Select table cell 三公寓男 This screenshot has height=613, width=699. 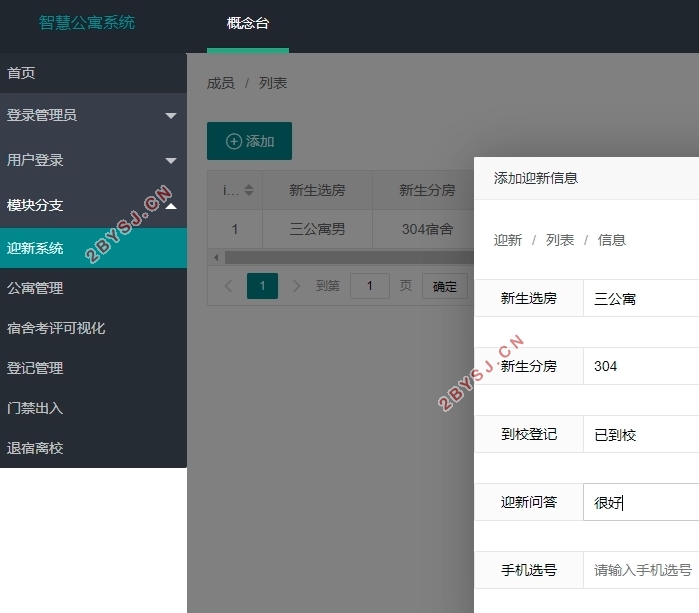[317, 229]
